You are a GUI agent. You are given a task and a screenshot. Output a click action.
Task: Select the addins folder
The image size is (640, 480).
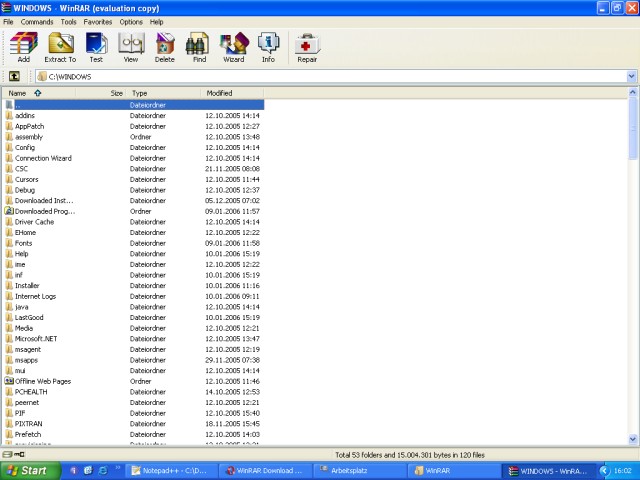[25, 116]
